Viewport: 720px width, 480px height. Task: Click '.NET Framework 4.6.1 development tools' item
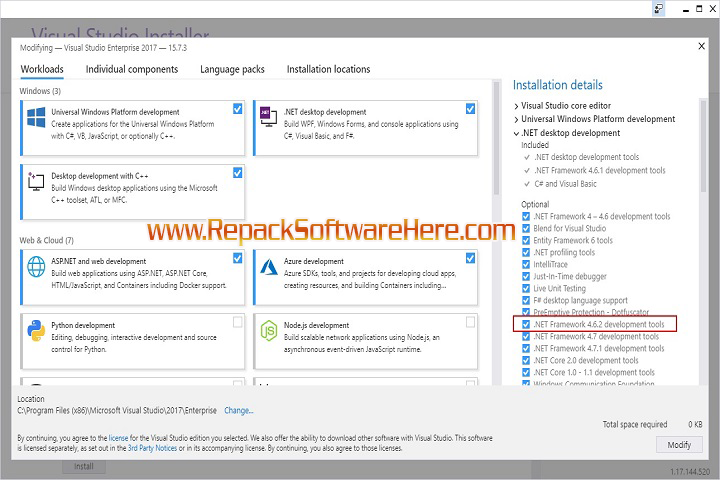pyautogui.click(x=600, y=170)
